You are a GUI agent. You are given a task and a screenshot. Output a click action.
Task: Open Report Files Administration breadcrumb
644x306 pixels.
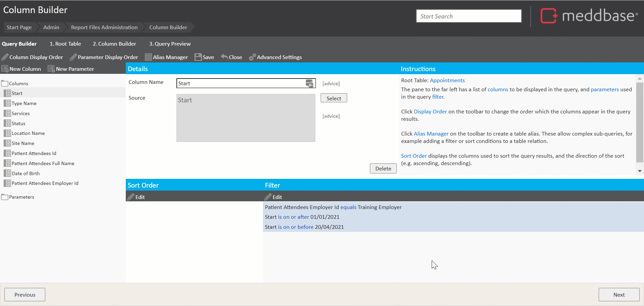click(x=104, y=27)
